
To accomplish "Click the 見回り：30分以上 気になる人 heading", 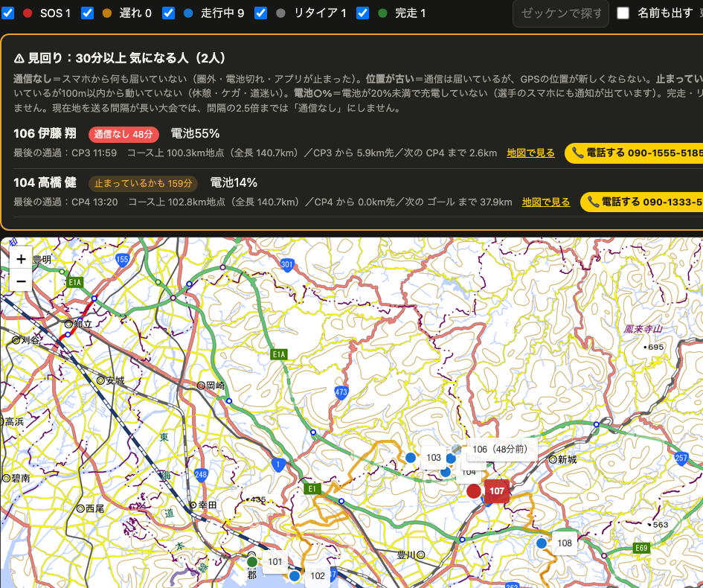I will (120, 58).
